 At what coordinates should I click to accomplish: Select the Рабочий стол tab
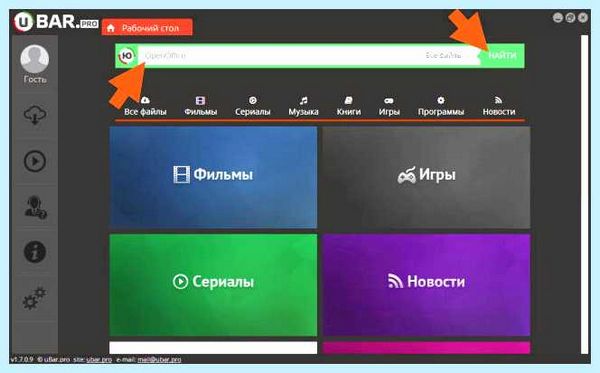click(147, 28)
